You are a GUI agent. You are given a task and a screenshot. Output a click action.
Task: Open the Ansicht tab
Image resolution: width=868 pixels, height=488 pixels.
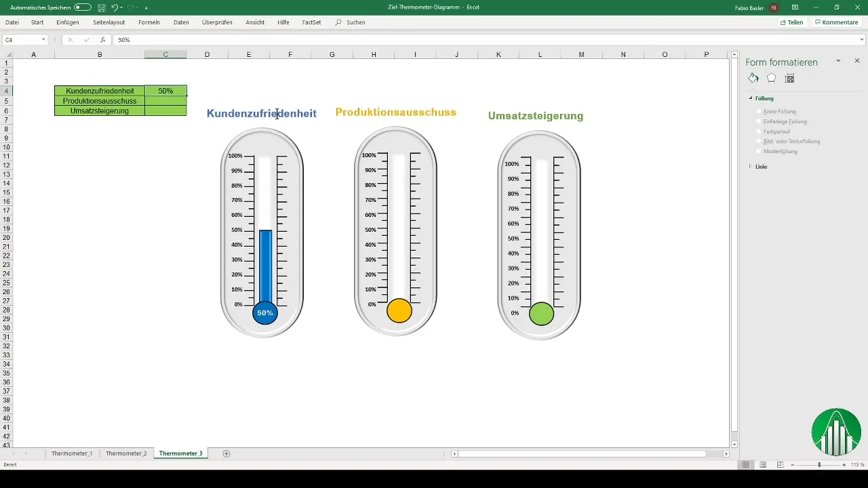pos(255,22)
